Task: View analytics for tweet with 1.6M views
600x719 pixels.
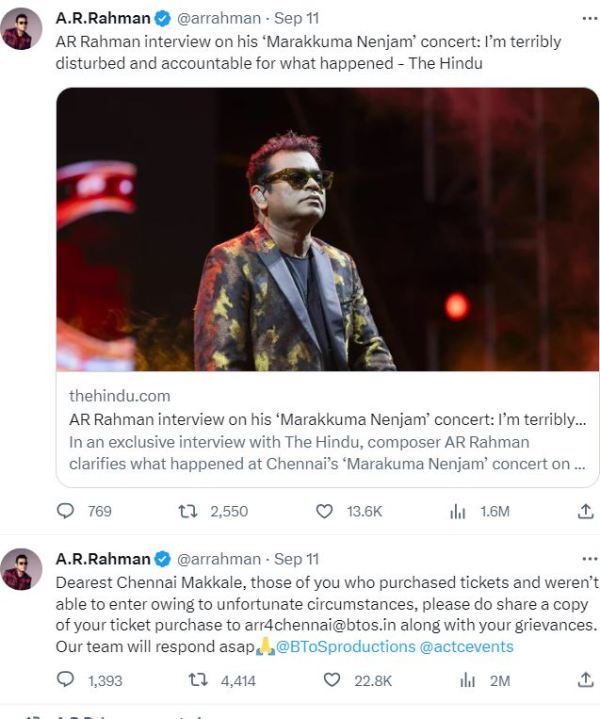Action: point(457,511)
